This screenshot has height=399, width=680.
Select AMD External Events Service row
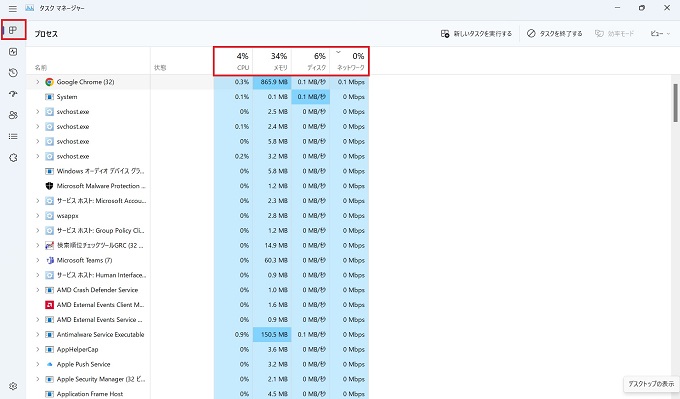tap(197, 320)
